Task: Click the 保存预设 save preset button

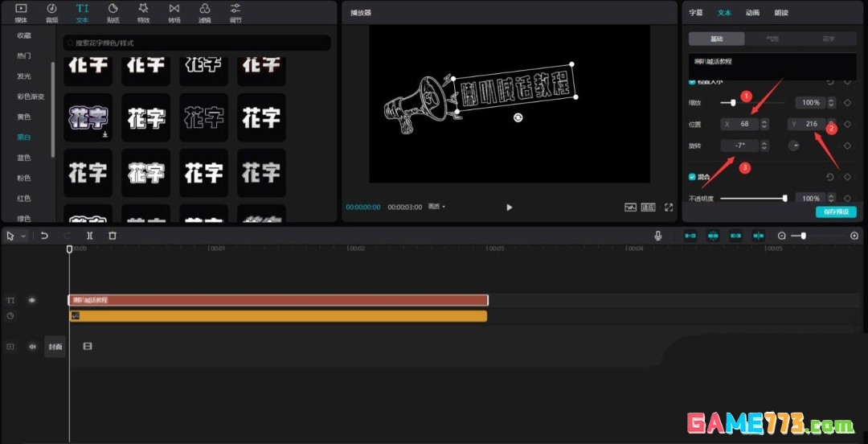Action: [x=836, y=212]
